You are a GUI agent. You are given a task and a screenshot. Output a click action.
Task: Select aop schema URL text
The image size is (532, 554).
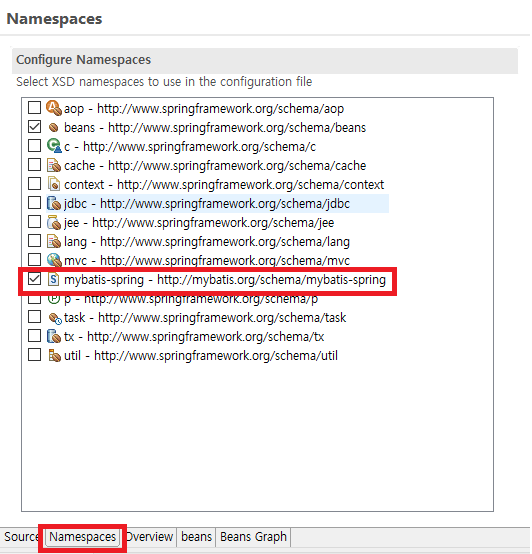[220, 109]
